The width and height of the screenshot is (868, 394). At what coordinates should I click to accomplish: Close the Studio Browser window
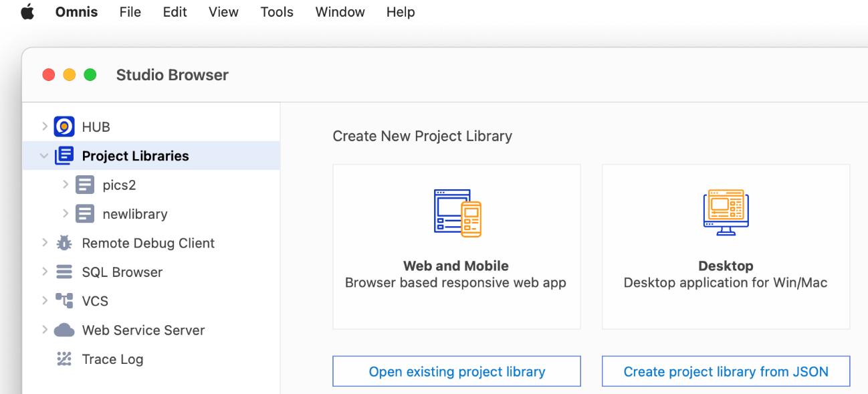[x=49, y=75]
